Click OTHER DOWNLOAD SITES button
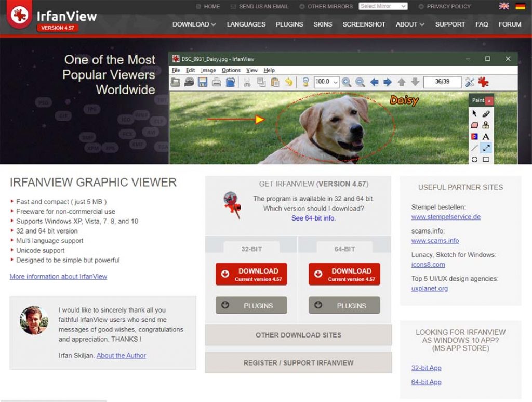This screenshot has width=532, height=402. pyautogui.click(x=298, y=335)
